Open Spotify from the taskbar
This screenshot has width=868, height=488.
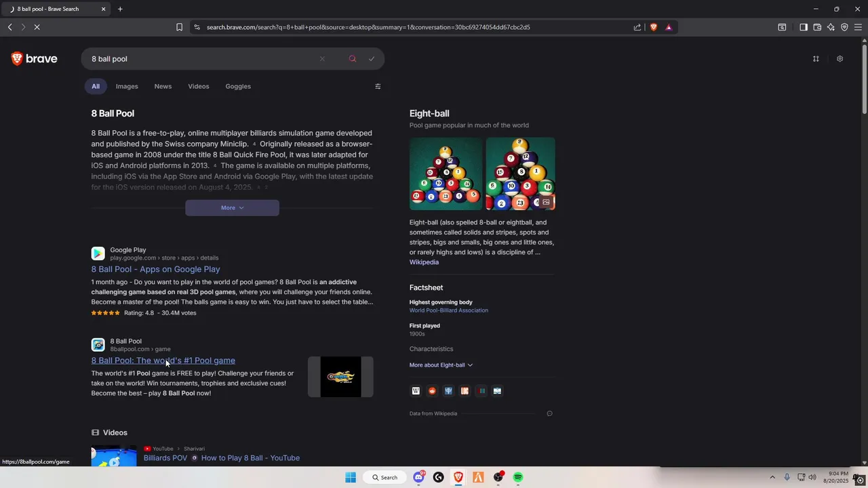(518, 477)
